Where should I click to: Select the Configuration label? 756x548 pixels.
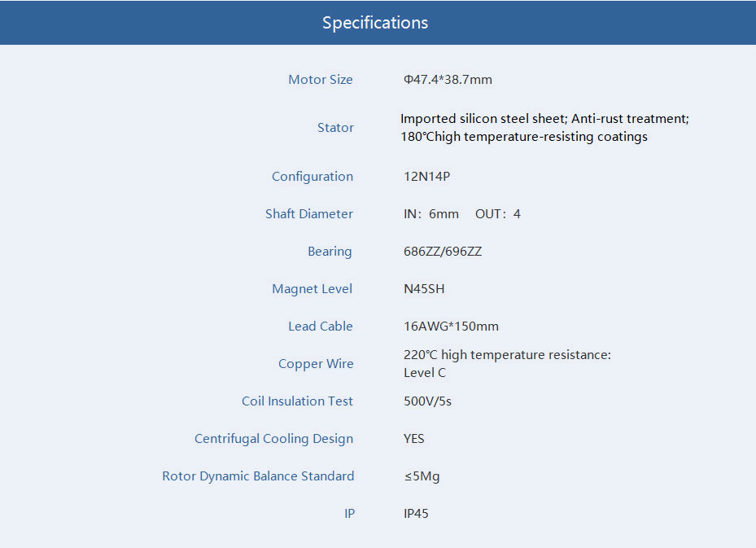point(312,177)
